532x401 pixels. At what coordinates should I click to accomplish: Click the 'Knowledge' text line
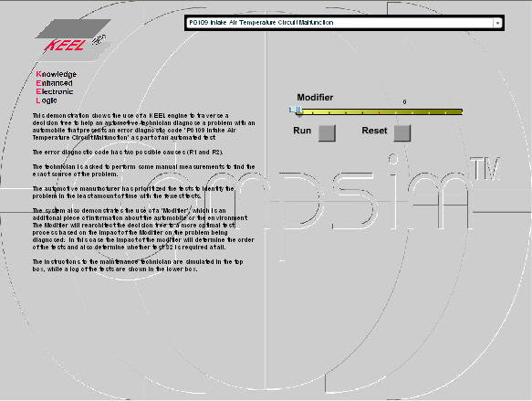(x=57, y=74)
